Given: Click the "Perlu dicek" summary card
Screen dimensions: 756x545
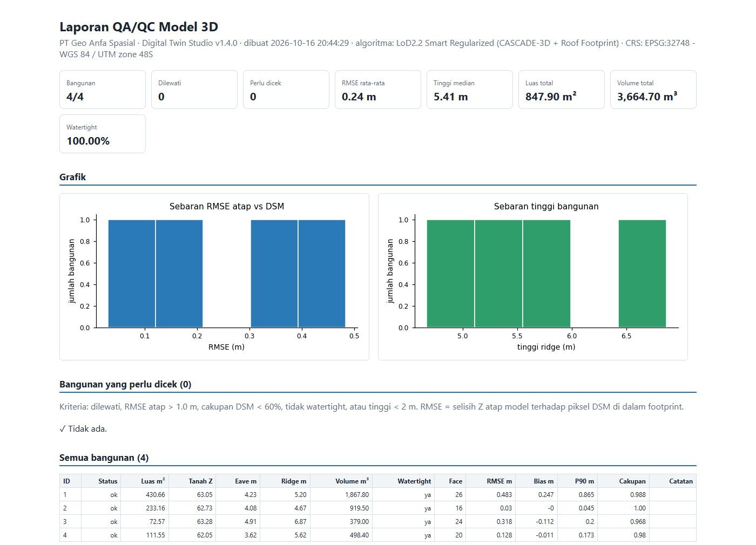Looking at the screenshot, I should click(286, 90).
